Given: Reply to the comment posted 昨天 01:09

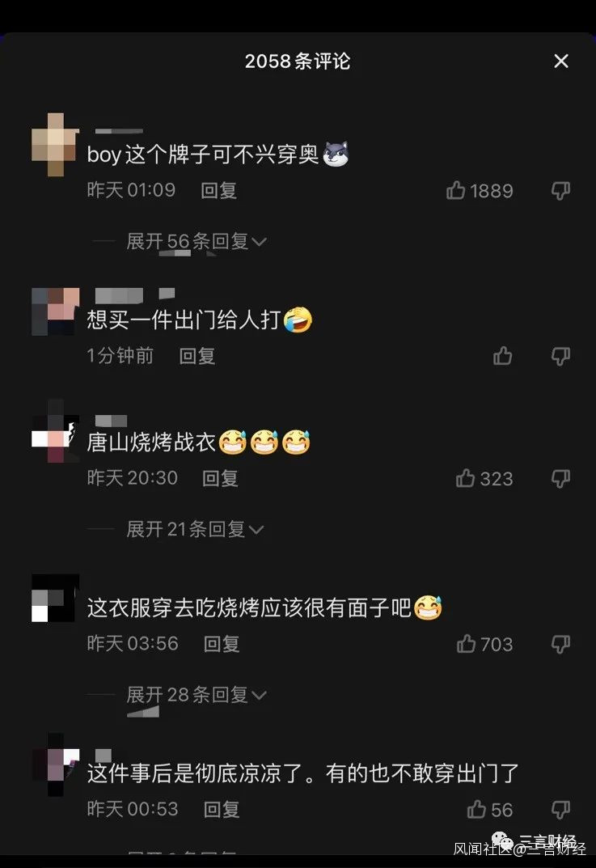Looking at the screenshot, I should pyautogui.click(x=218, y=190).
